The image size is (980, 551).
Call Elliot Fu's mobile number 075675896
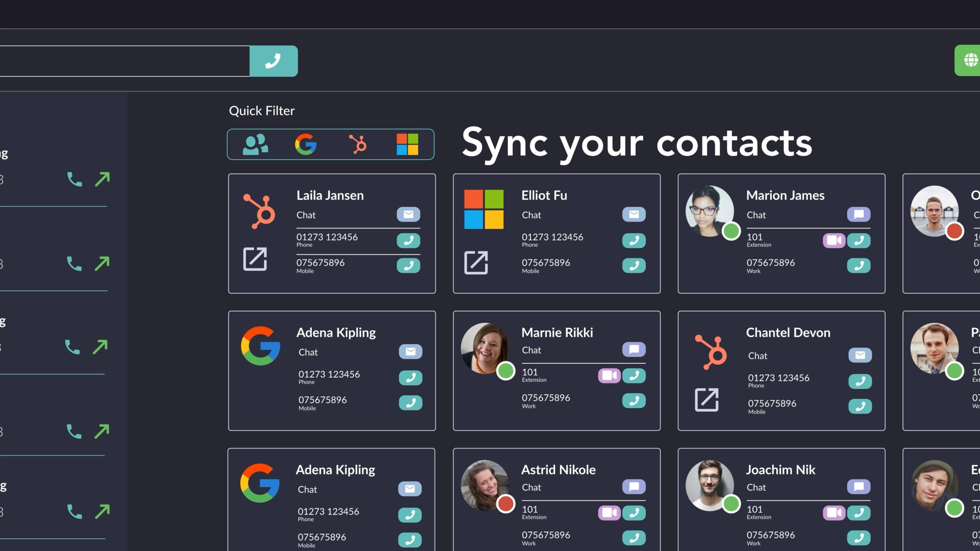(x=634, y=266)
